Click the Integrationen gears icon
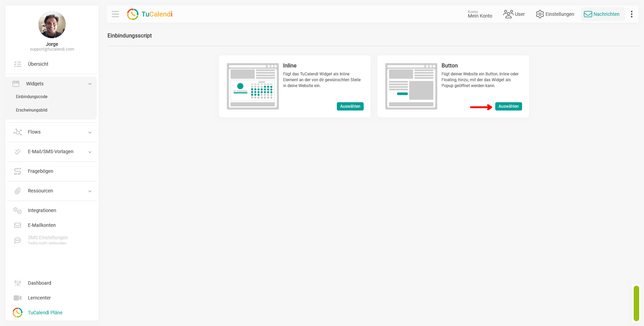This screenshot has height=326, width=644. [18, 210]
